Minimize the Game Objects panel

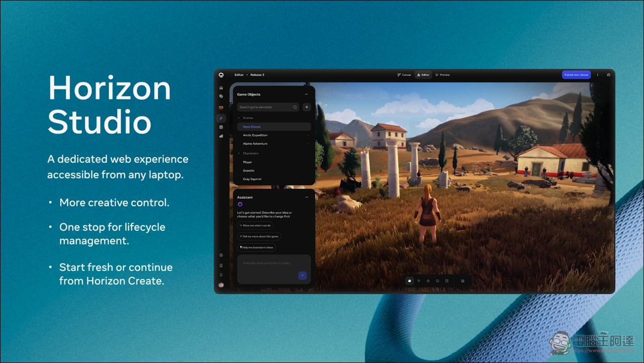tap(306, 94)
